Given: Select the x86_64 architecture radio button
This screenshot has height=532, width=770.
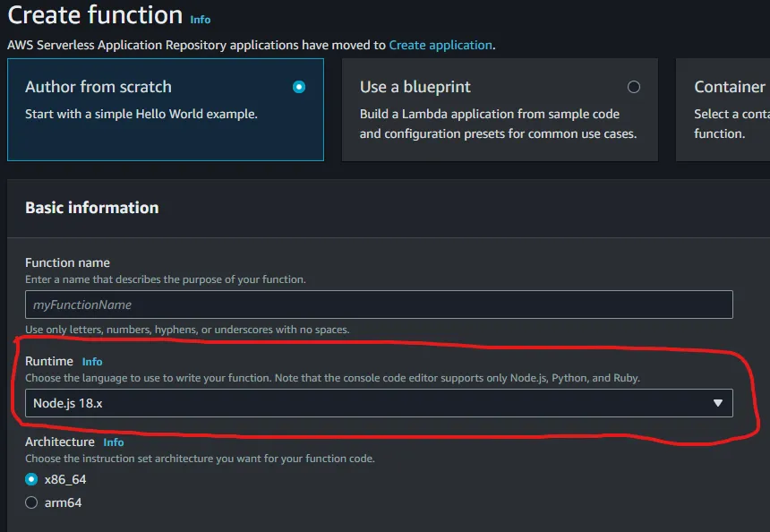Looking at the screenshot, I should (32, 479).
